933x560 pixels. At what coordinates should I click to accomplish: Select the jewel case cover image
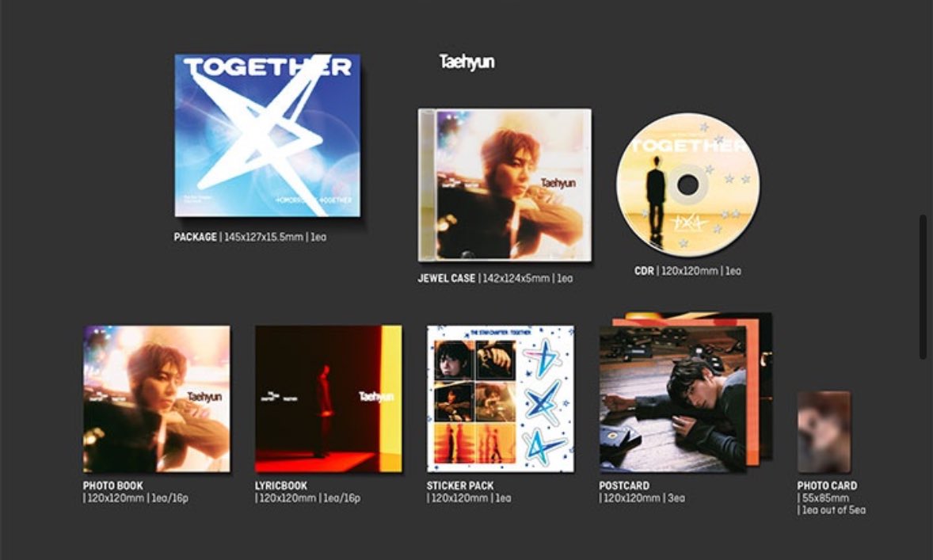(x=505, y=185)
